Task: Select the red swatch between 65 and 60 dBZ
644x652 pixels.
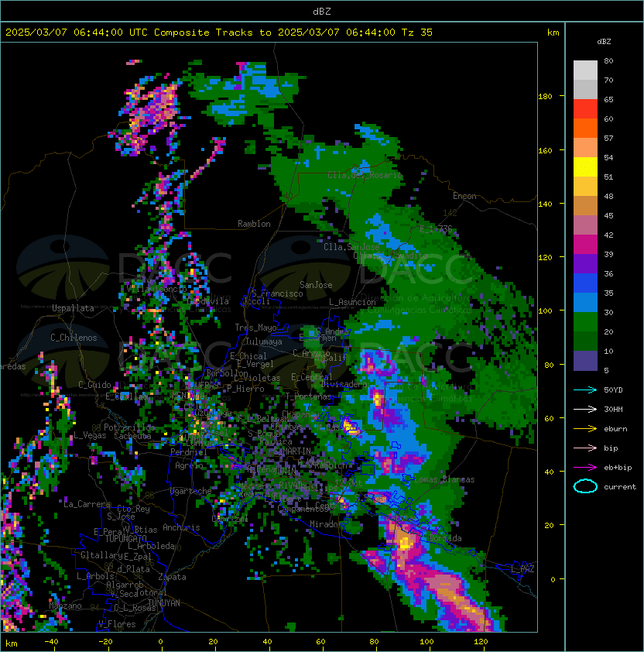Action: click(x=585, y=109)
